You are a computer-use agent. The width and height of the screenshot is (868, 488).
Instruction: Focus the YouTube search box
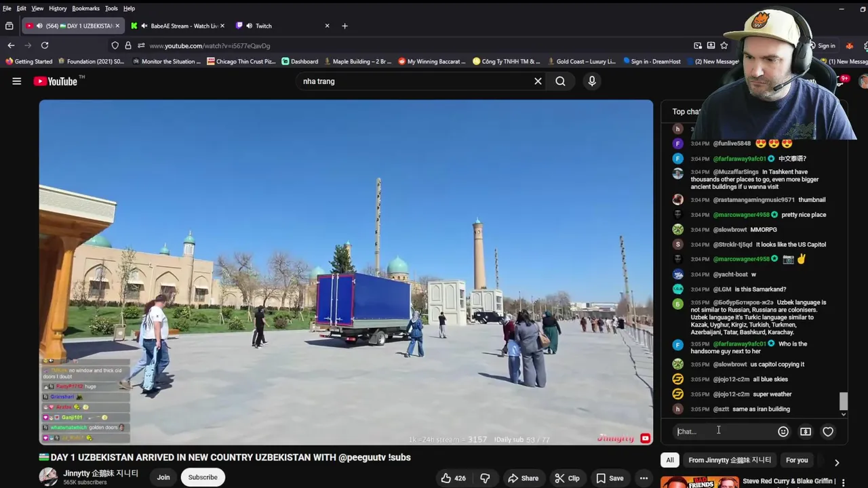point(414,81)
